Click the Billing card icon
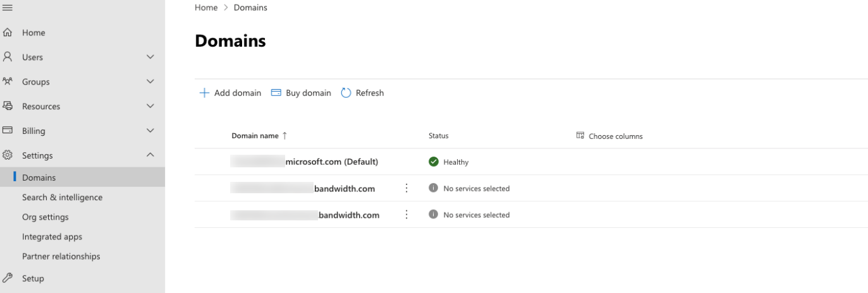The height and width of the screenshot is (293, 868). [8, 131]
